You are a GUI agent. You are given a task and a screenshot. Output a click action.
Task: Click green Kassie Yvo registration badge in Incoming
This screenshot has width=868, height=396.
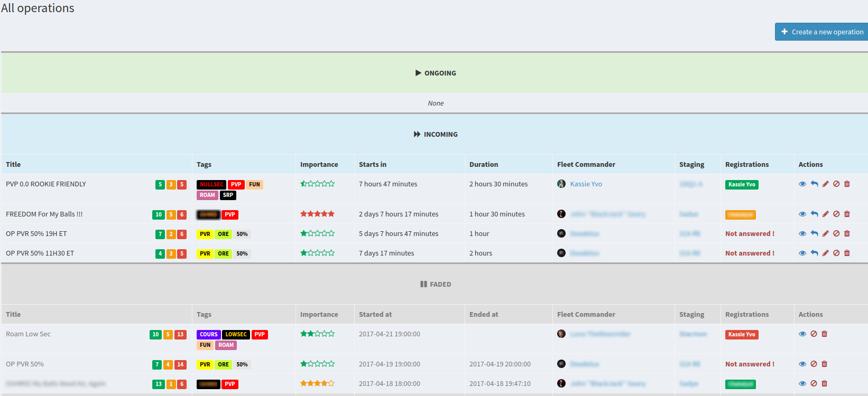742,184
